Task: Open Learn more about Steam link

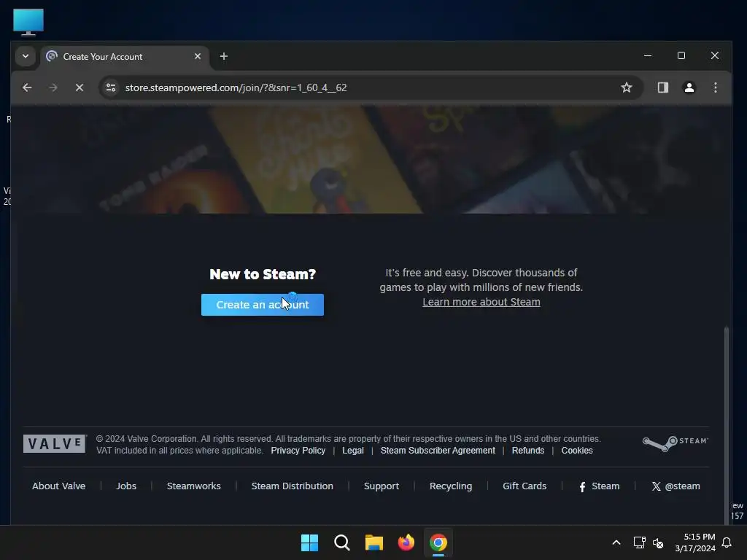Action: (x=481, y=302)
